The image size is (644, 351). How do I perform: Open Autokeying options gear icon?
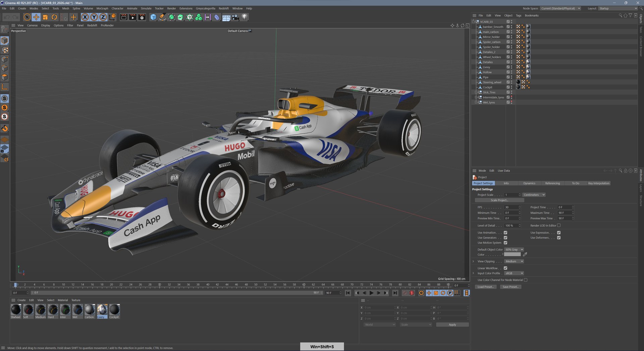point(421,293)
